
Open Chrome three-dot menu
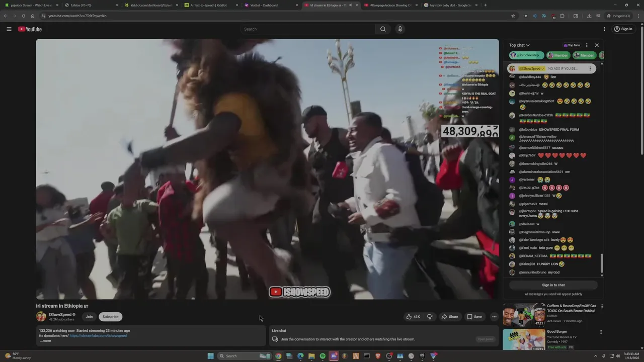638,16
